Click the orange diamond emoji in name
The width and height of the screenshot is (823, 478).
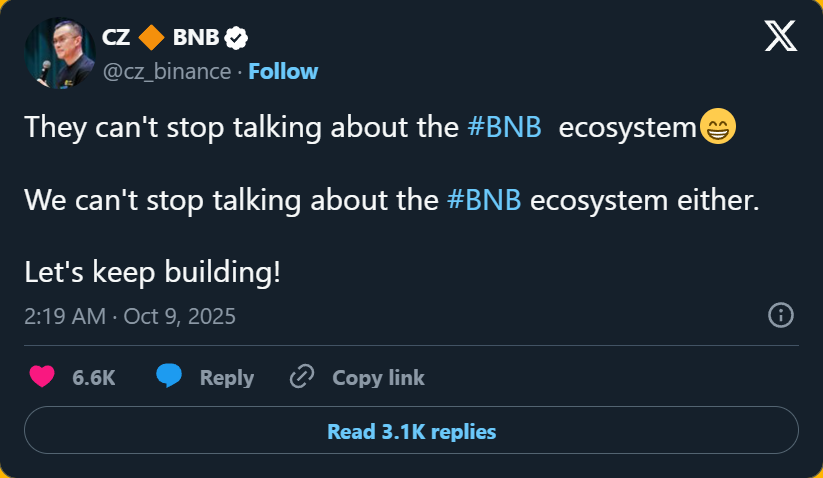pyautogui.click(x=149, y=39)
